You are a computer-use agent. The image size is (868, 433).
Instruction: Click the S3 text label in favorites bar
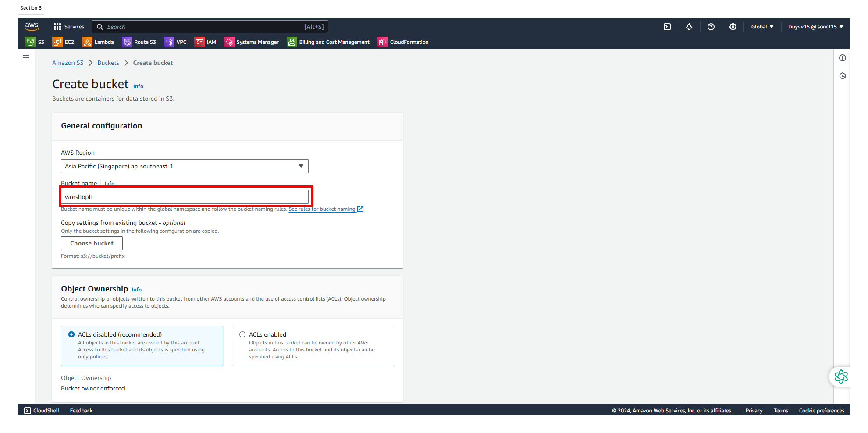point(41,42)
